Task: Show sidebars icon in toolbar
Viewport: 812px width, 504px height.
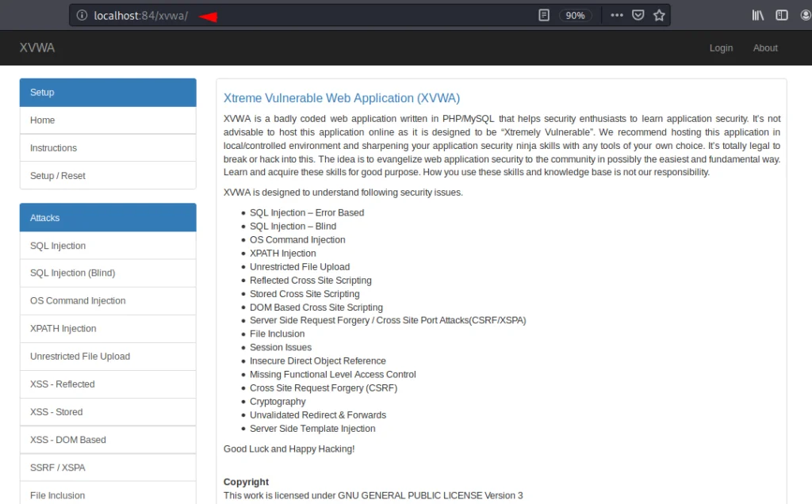Action: coord(781,16)
